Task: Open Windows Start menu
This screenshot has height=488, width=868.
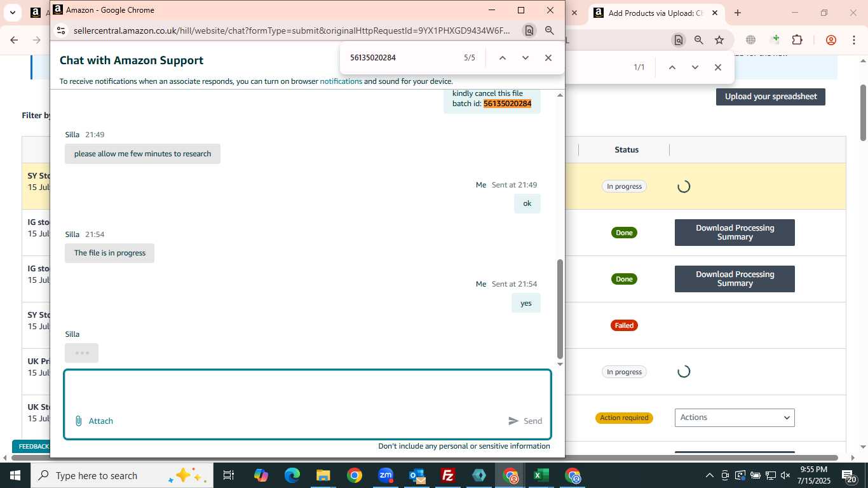Action: [15, 475]
